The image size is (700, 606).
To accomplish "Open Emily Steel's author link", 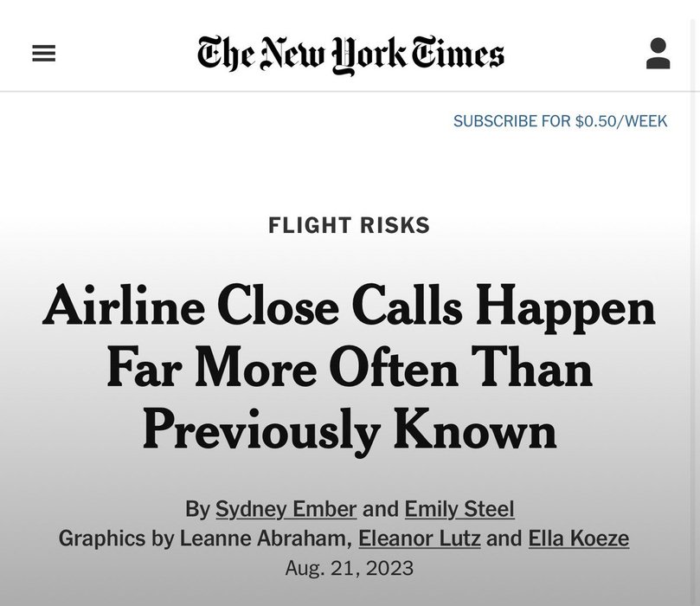I will click(x=459, y=509).
